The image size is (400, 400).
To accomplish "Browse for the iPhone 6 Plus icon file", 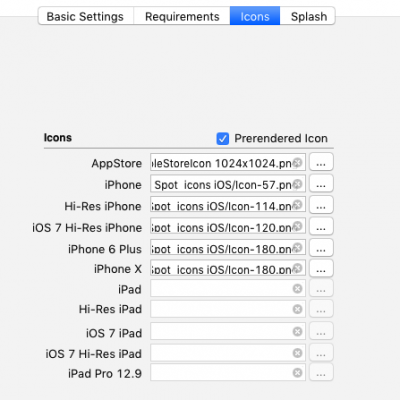I will click(321, 248).
